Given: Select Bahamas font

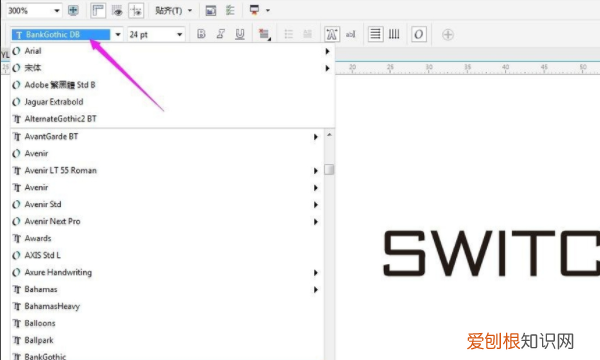Looking at the screenshot, I should pyautogui.click(x=41, y=289).
